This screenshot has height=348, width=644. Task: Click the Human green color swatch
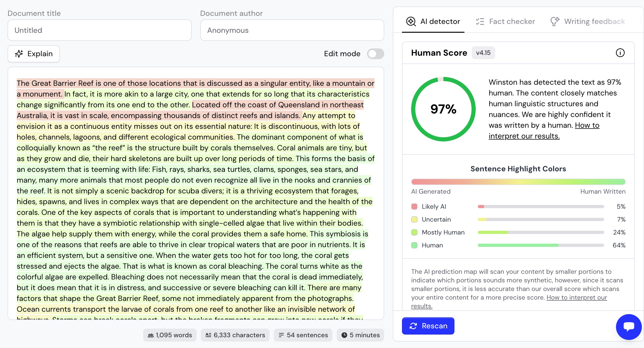click(414, 245)
